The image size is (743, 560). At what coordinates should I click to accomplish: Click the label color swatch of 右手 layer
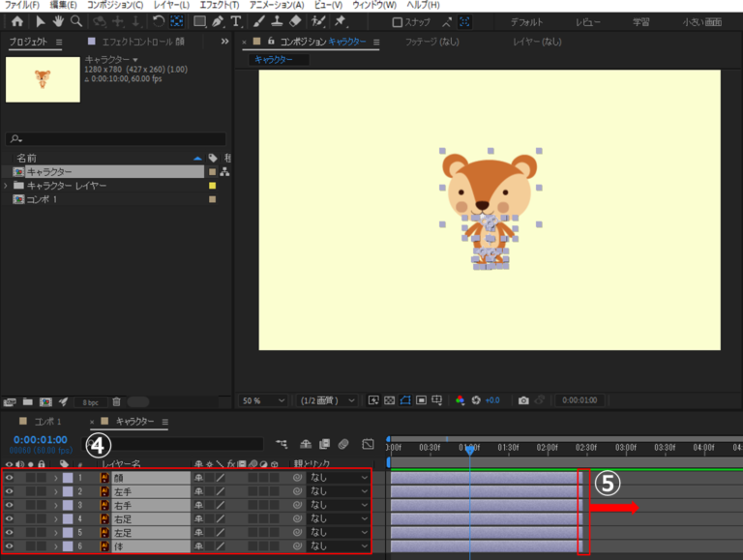[68, 505]
